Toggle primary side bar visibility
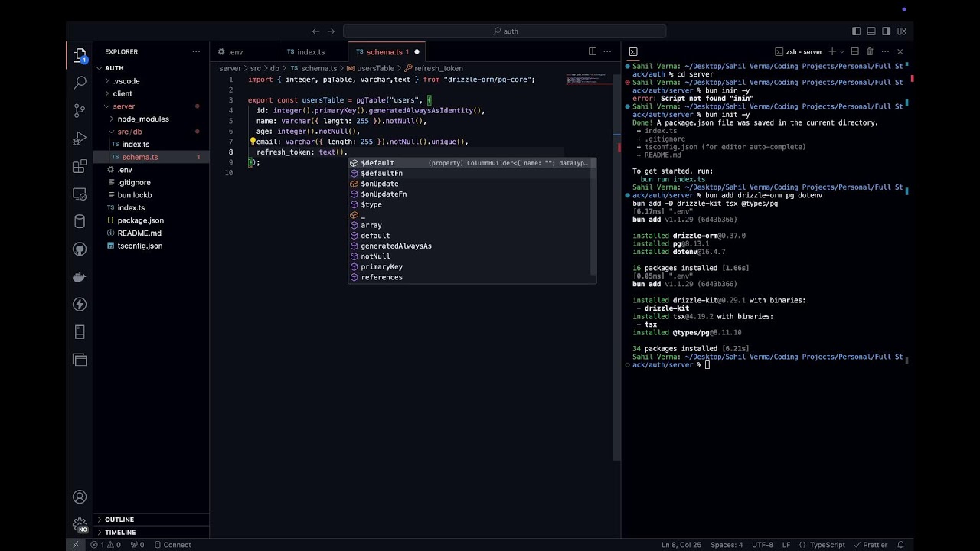980x551 pixels. coord(856,31)
